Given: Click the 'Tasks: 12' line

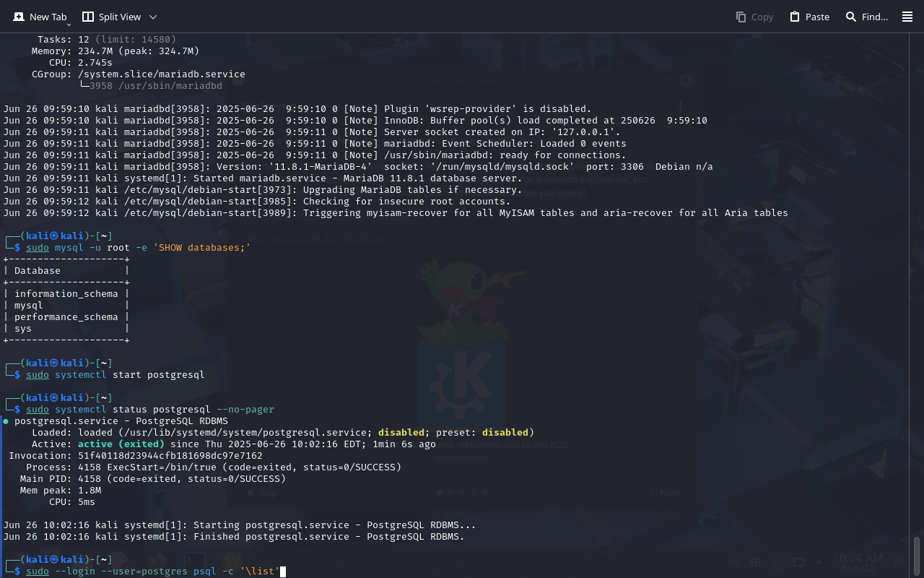Looking at the screenshot, I should point(107,40).
